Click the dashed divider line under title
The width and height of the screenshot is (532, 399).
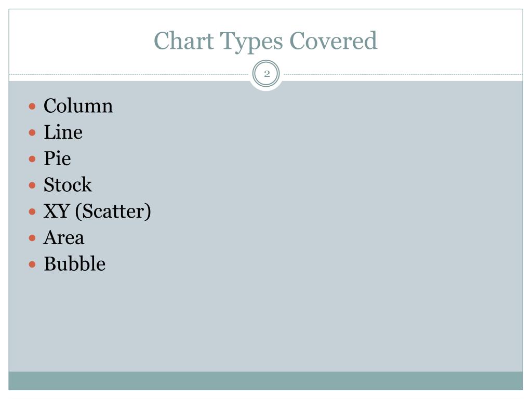click(x=129, y=74)
